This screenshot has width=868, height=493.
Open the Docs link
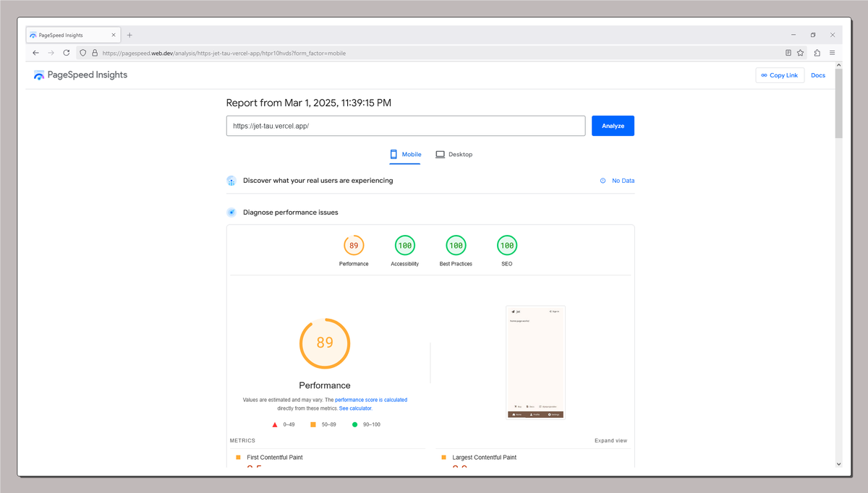(818, 75)
